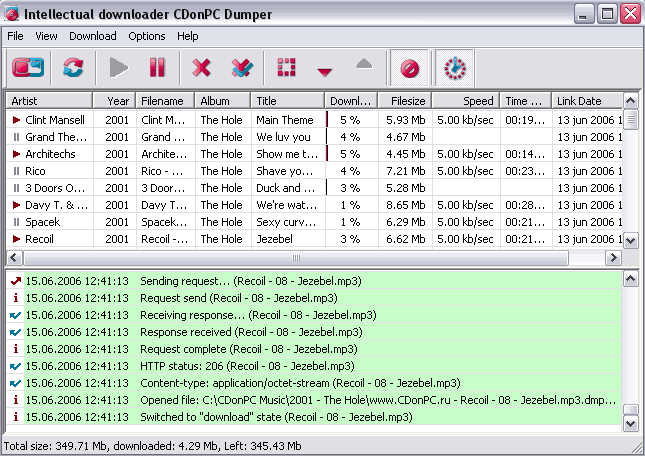Select the Clint Mansell artist cell

tap(55, 120)
